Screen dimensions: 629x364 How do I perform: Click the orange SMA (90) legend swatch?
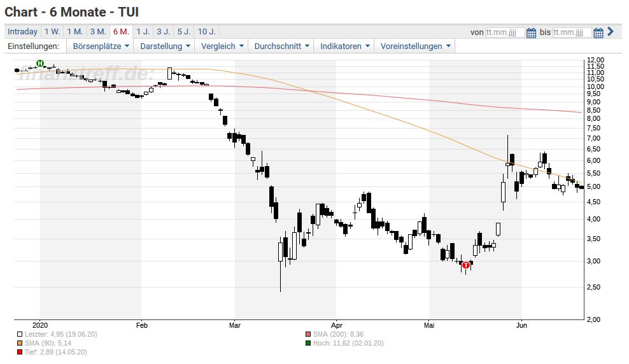(x=20, y=343)
